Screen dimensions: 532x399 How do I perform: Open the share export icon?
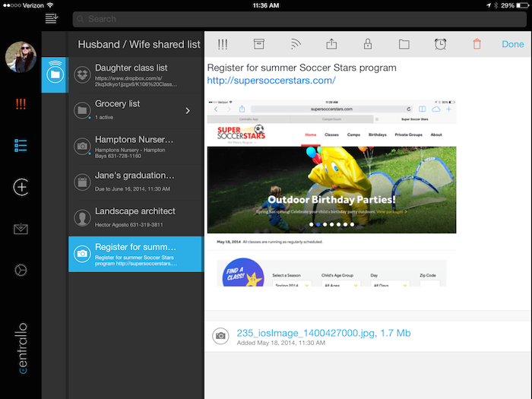point(331,45)
